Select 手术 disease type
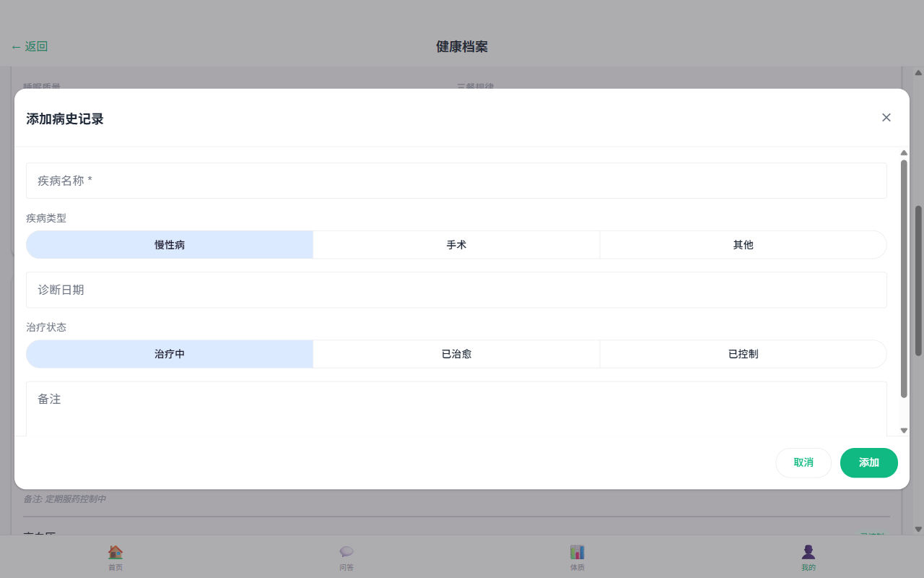The height and width of the screenshot is (578, 924). 456,245
